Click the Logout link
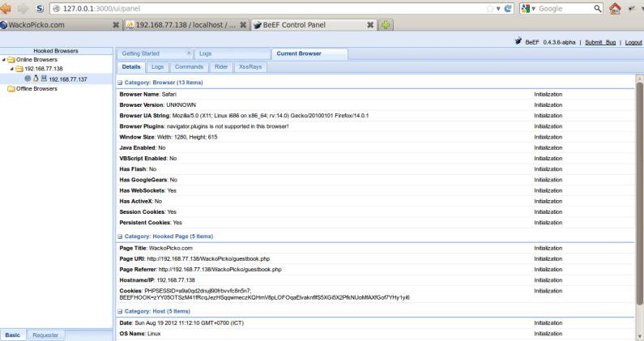644x341 pixels. tap(633, 42)
